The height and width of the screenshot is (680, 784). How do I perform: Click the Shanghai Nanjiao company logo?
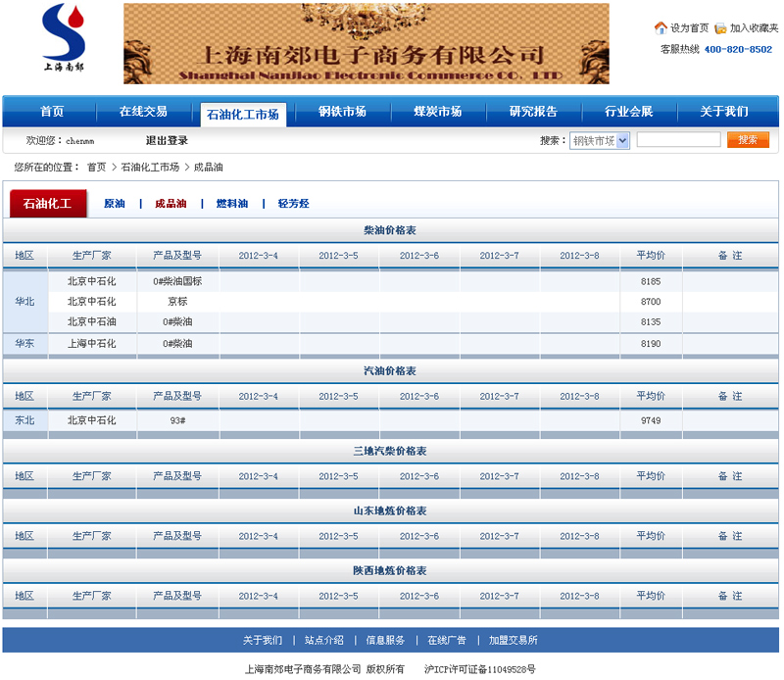[x=64, y=38]
